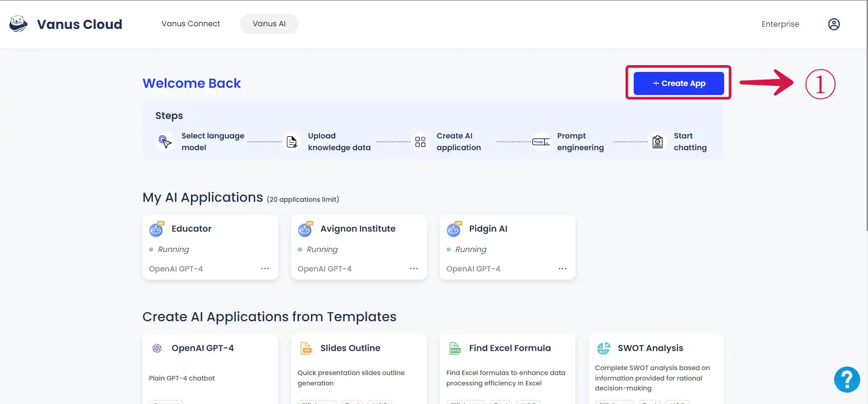Click the Complete SWOT analysis description
The height and width of the screenshot is (404, 868).
pos(652,378)
